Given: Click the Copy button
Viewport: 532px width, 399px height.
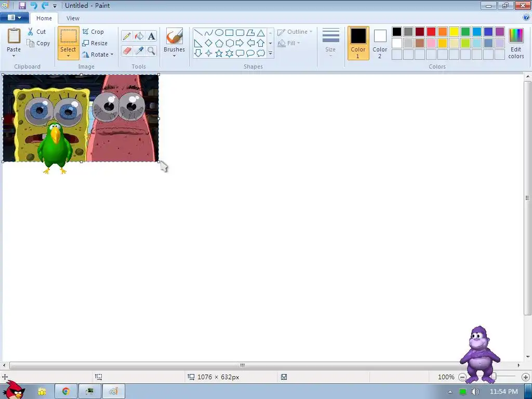Looking at the screenshot, I should pos(38,43).
